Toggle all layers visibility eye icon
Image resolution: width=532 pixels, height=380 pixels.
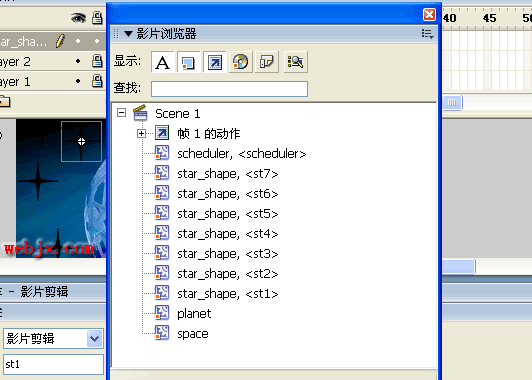(78, 18)
